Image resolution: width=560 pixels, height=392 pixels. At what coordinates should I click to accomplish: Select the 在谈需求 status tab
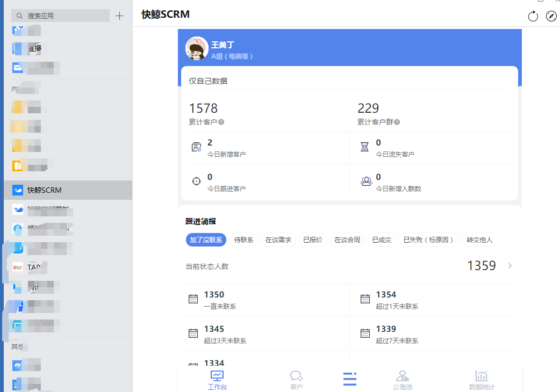point(278,239)
